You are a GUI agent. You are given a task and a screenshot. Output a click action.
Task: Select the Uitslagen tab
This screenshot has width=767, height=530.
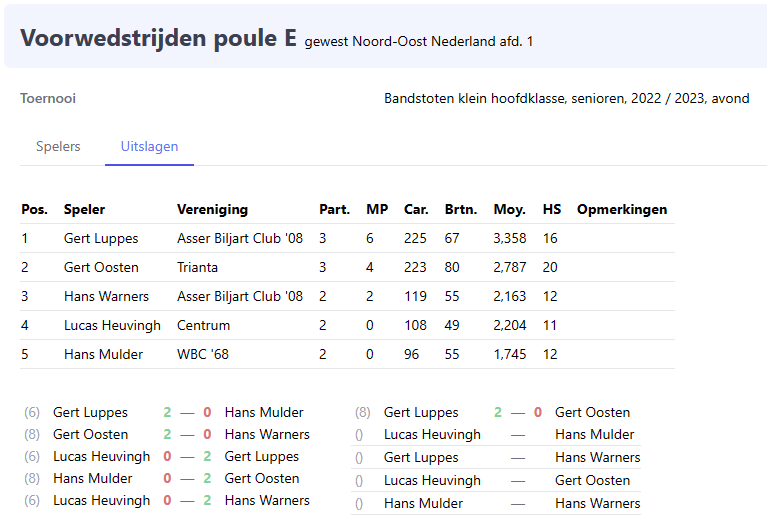coord(149,146)
